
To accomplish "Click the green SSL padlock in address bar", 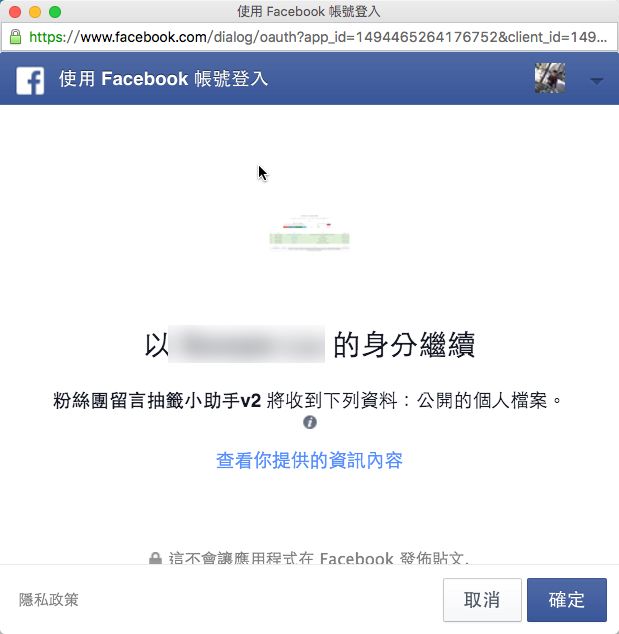I will pyautogui.click(x=15, y=37).
